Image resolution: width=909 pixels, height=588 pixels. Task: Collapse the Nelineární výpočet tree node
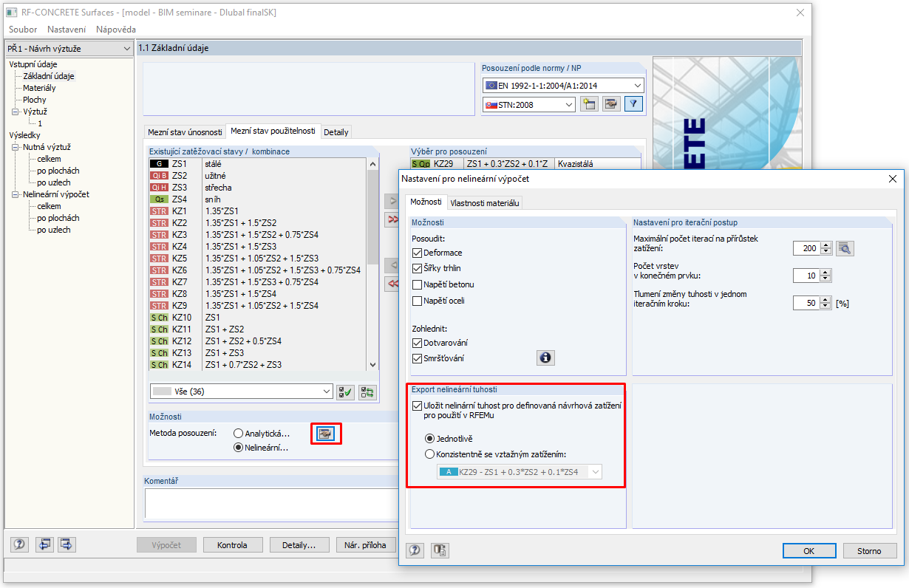pos(14,194)
